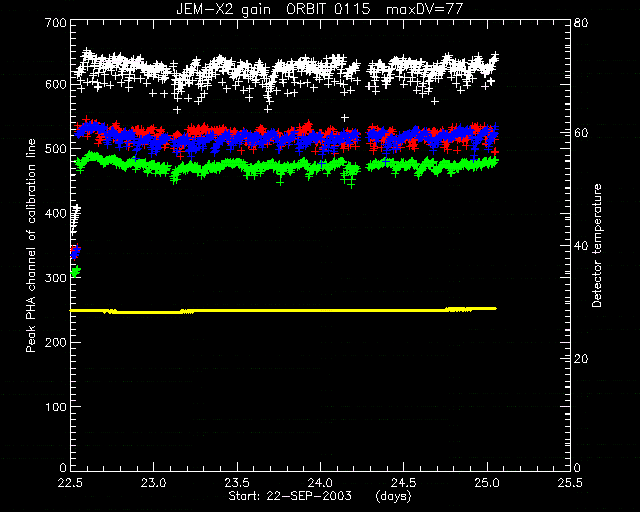Click the left axis label Peak PHA channel
This screenshot has height=512, width=640.
(31, 245)
